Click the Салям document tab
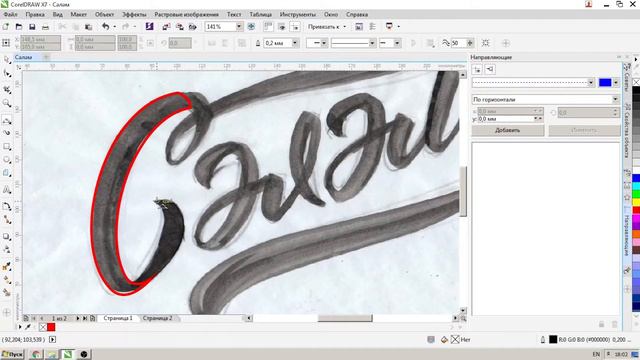Viewport: 640px width, 360px height. point(24,57)
